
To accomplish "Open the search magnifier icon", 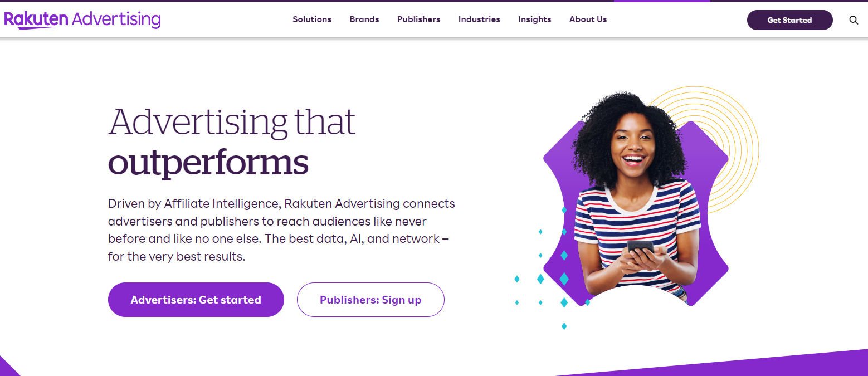I will pos(854,20).
